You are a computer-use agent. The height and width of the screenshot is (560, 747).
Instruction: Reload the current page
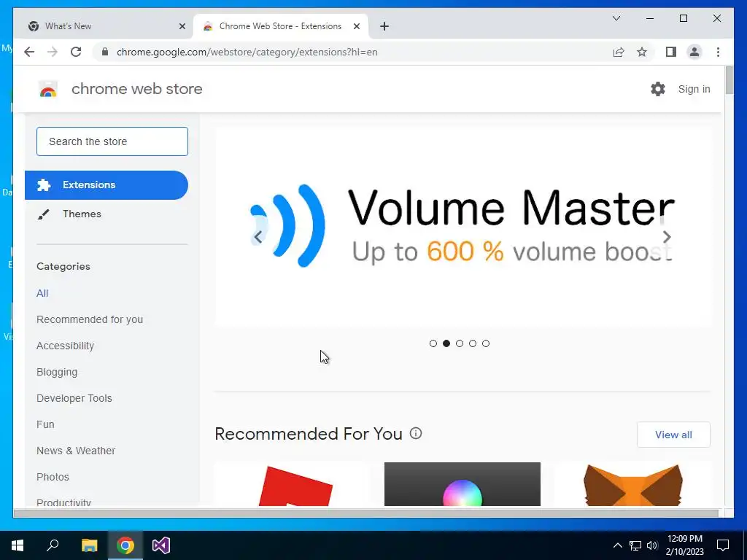[x=76, y=52]
